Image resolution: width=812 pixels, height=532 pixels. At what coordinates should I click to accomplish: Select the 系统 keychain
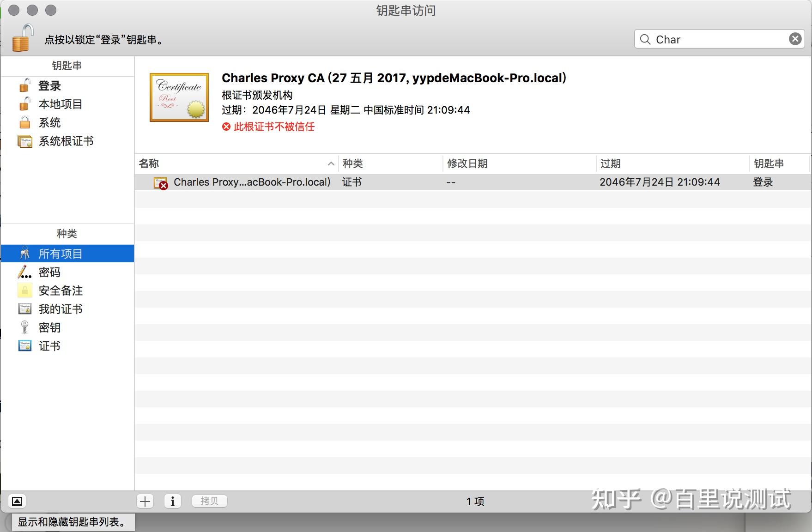point(49,122)
